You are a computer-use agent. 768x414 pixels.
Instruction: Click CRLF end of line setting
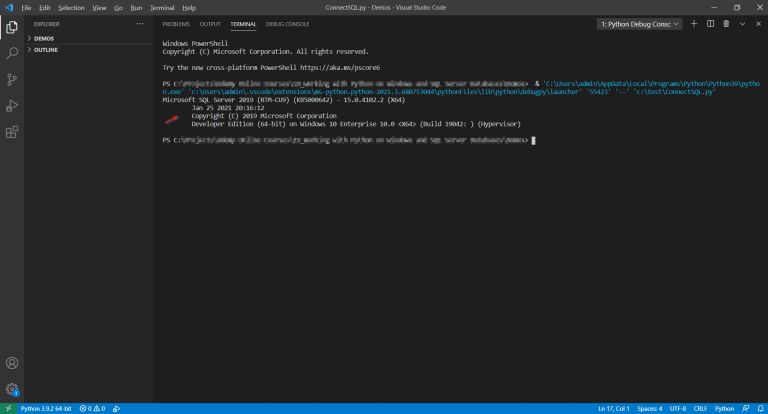[700, 409]
